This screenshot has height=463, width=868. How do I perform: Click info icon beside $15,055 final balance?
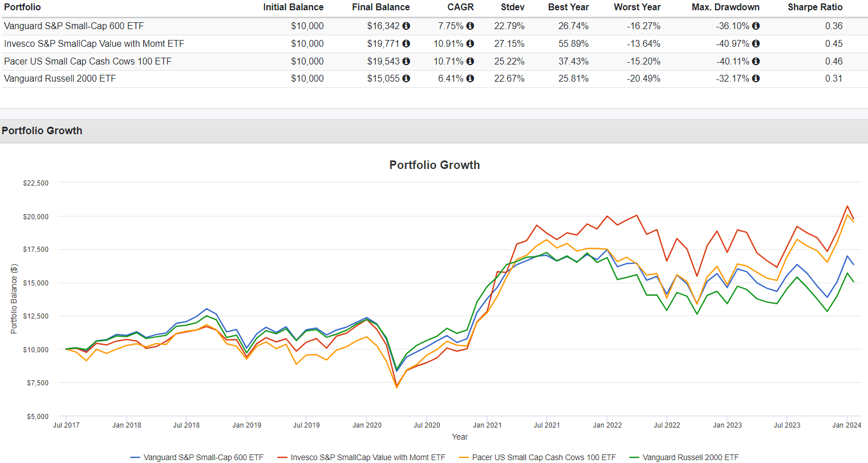[x=406, y=79]
